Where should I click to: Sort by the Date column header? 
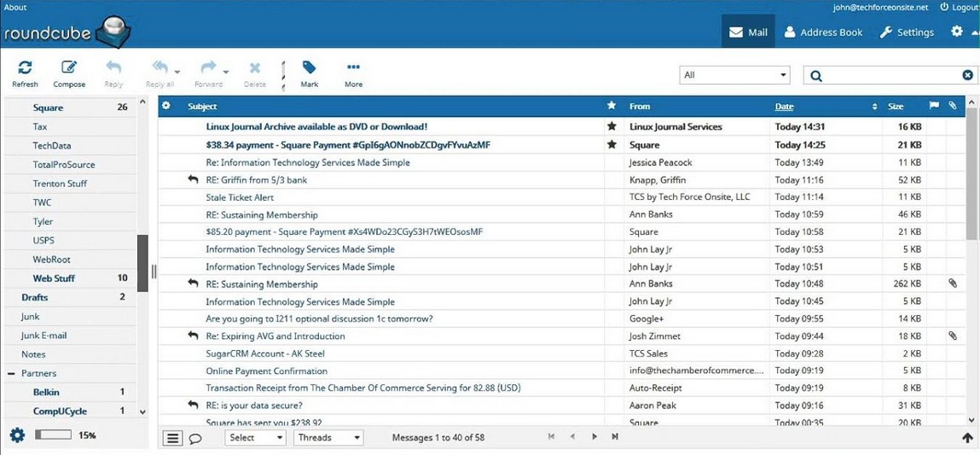click(785, 107)
